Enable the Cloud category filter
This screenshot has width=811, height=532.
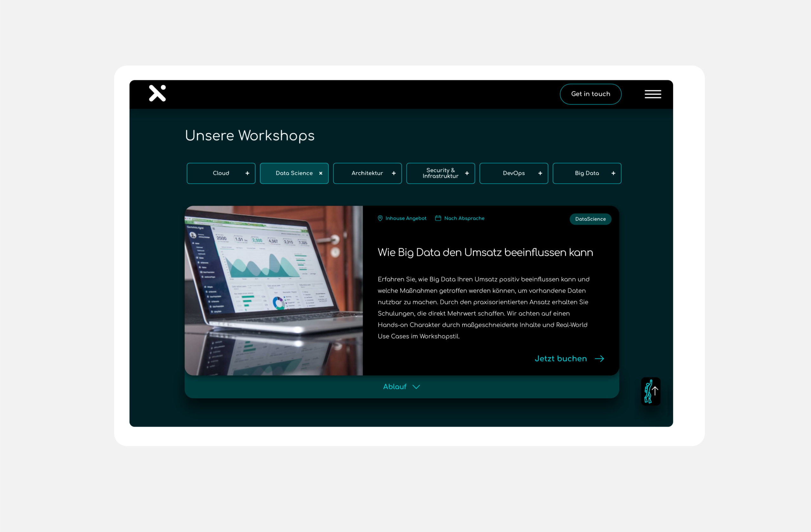[220, 173]
